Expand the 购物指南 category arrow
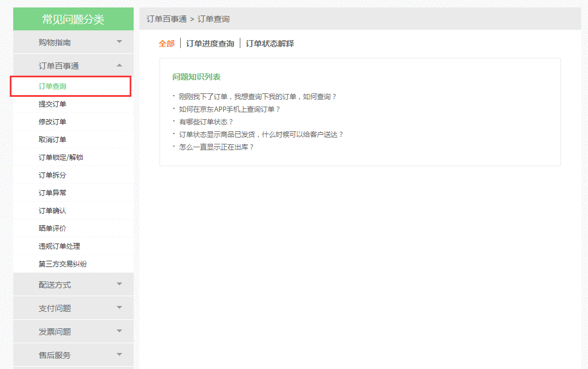 pyautogui.click(x=119, y=42)
